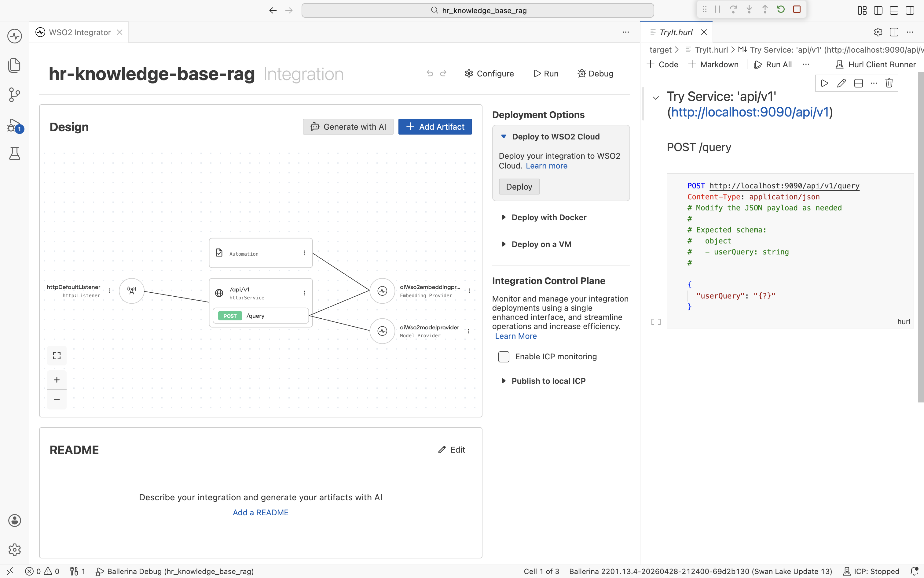924x578 pixels.
Task: Toggle the secondary side bar
Action: [x=910, y=10]
